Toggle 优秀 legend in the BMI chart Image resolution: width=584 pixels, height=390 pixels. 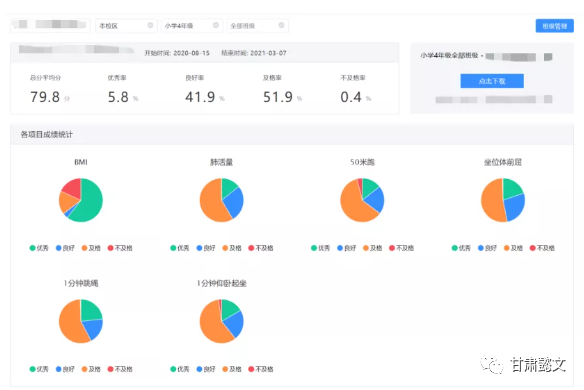coord(39,248)
